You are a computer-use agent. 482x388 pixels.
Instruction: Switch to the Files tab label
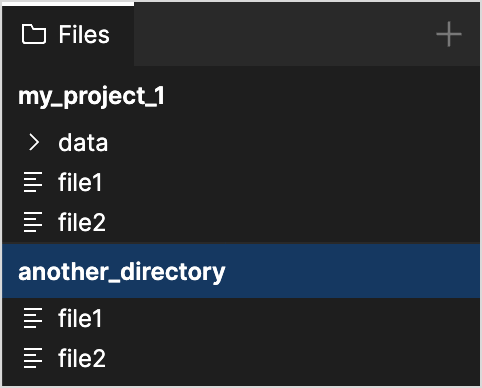click(x=84, y=34)
